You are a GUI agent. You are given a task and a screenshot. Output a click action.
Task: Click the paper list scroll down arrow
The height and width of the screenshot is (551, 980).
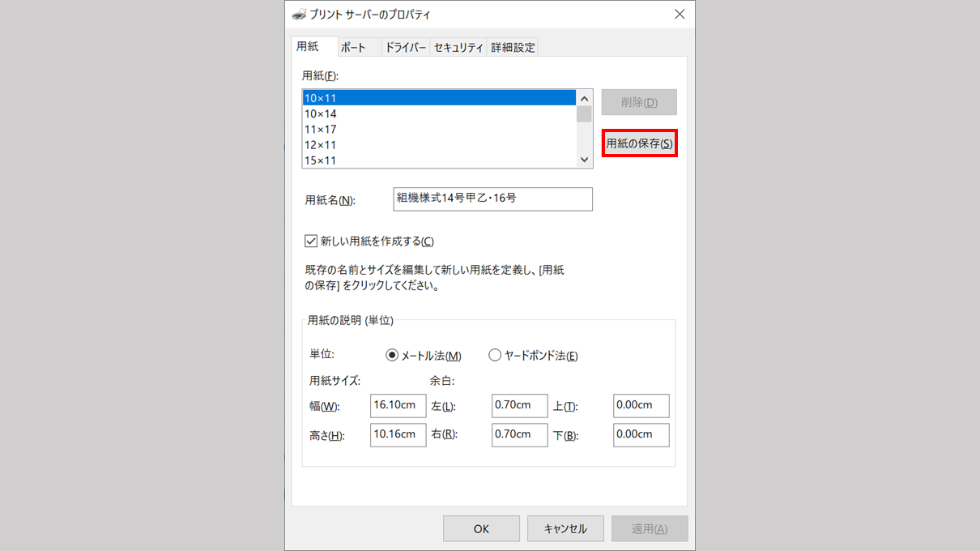(584, 160)
